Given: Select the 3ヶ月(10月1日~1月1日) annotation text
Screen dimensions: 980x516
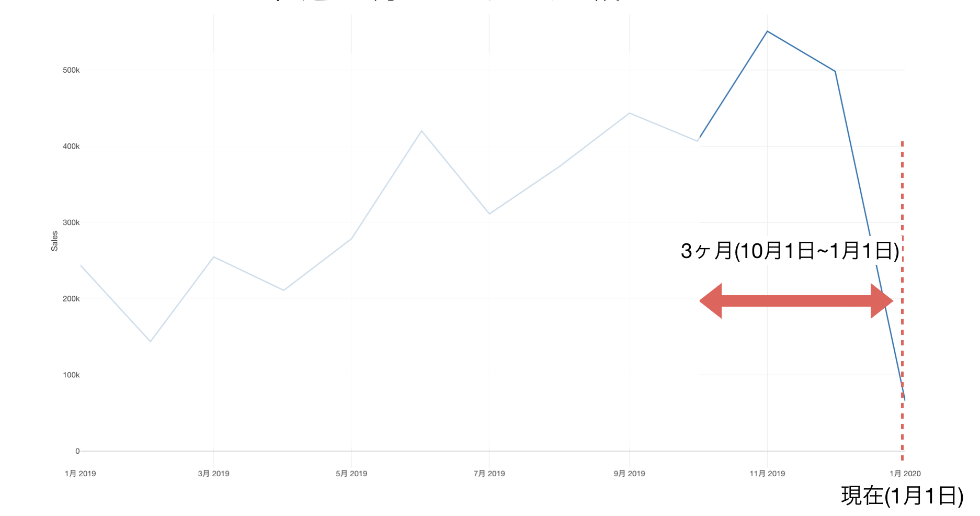Looking at the screenshot, I should pos(790,251).
